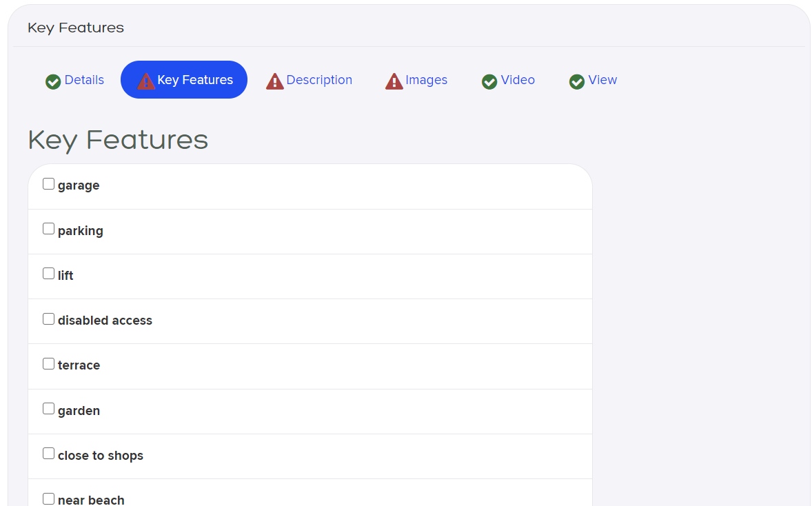Click the green checkmark icon beside View
Viewport: 812px width, 506px height.
click(577, 81)
